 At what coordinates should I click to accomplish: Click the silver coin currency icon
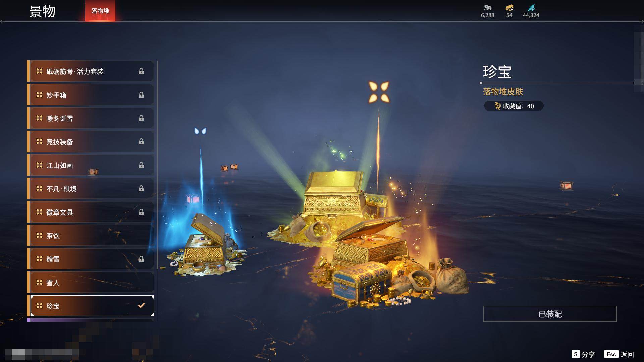pos(487,8)
